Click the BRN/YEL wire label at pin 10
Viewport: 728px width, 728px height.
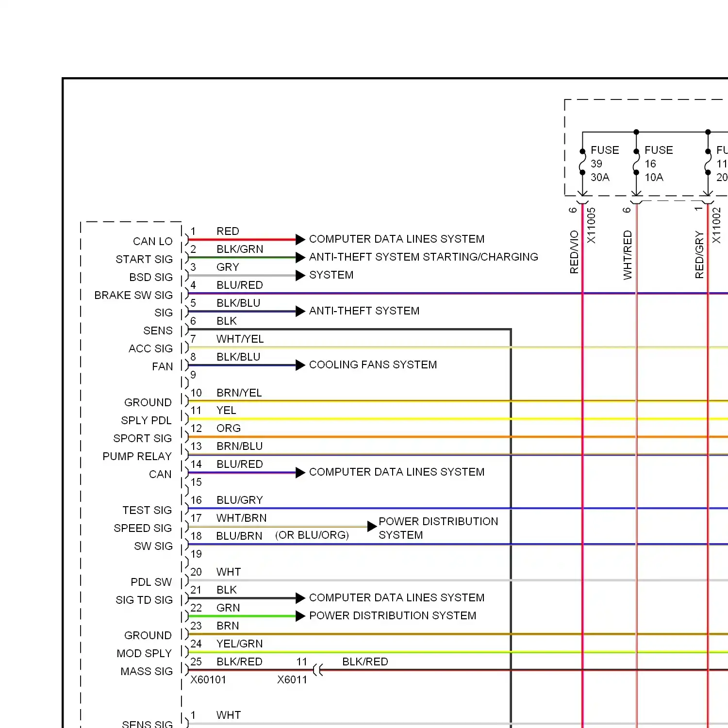(239, 393)
